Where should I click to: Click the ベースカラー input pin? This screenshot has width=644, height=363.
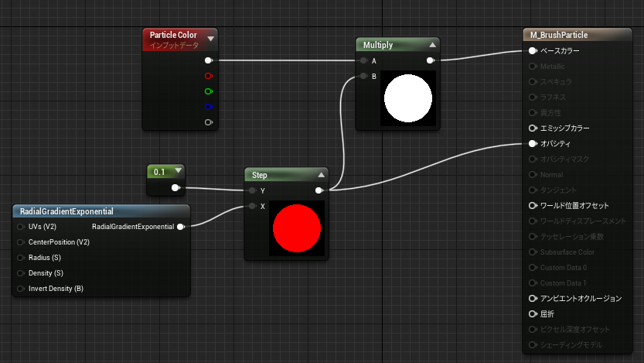tap(533, 50)
